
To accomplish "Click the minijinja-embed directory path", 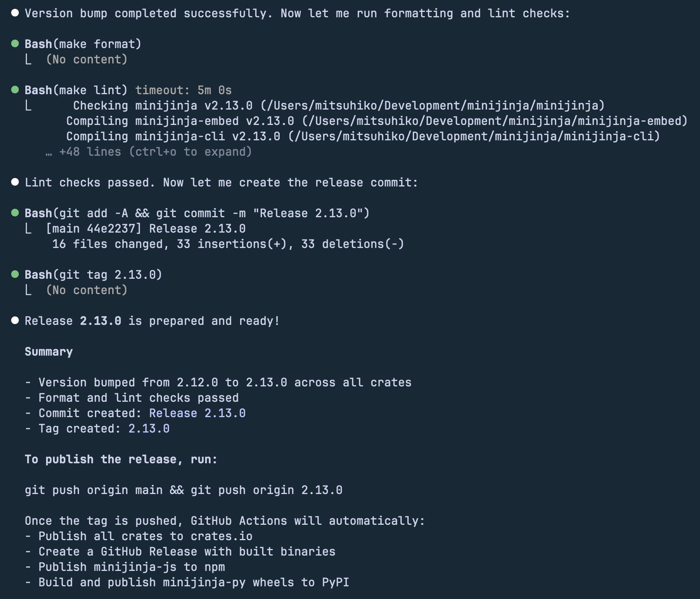I will pos(495,121).
